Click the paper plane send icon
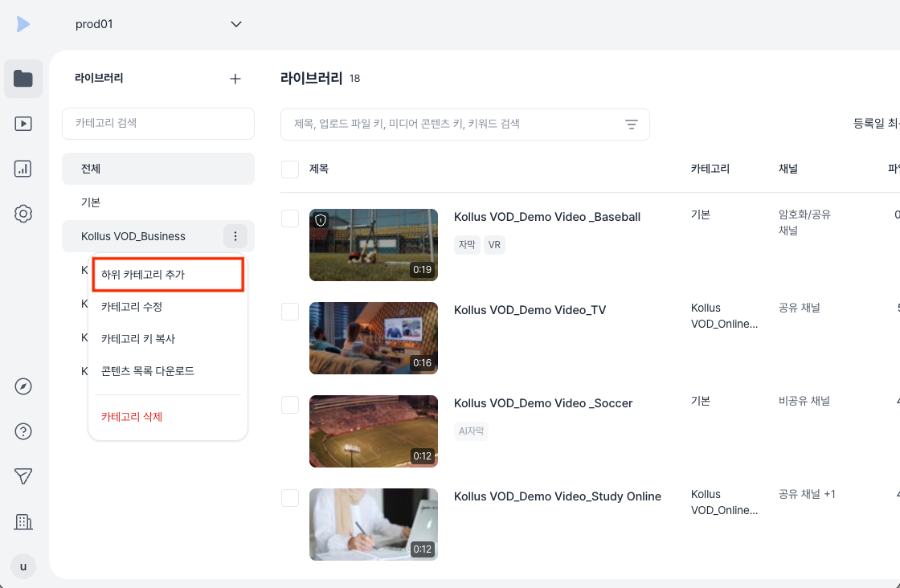Screen dimensions: 900x588 23,476
